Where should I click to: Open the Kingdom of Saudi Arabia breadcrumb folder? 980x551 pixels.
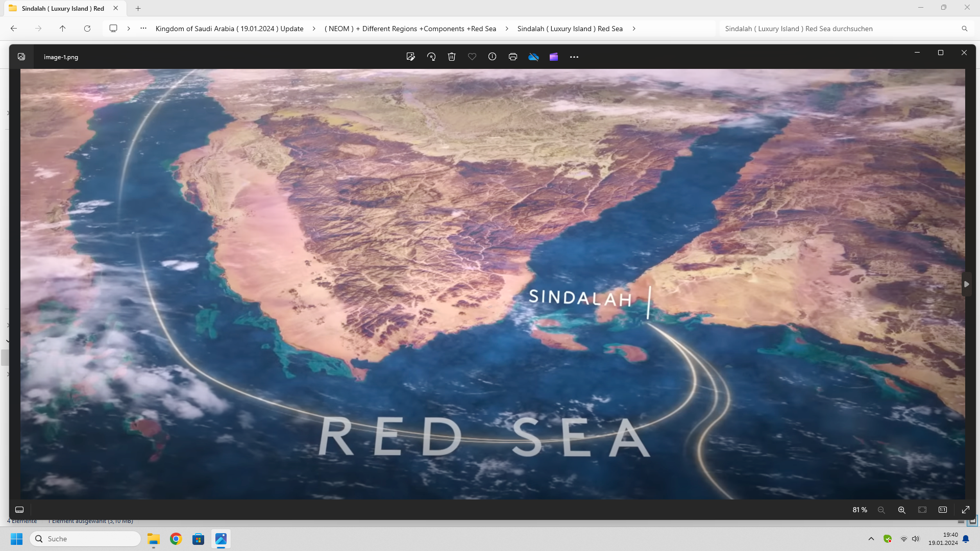(x=230, y=29)
